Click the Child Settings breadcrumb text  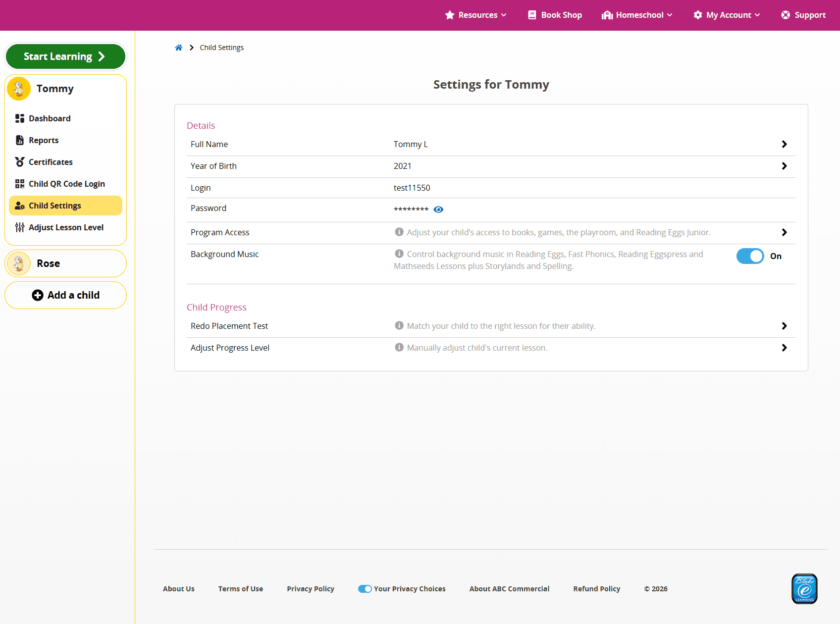point(222,48)
